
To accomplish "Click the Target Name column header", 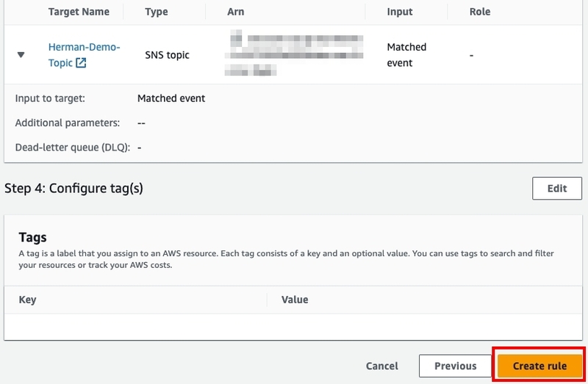I will point(79,12).
